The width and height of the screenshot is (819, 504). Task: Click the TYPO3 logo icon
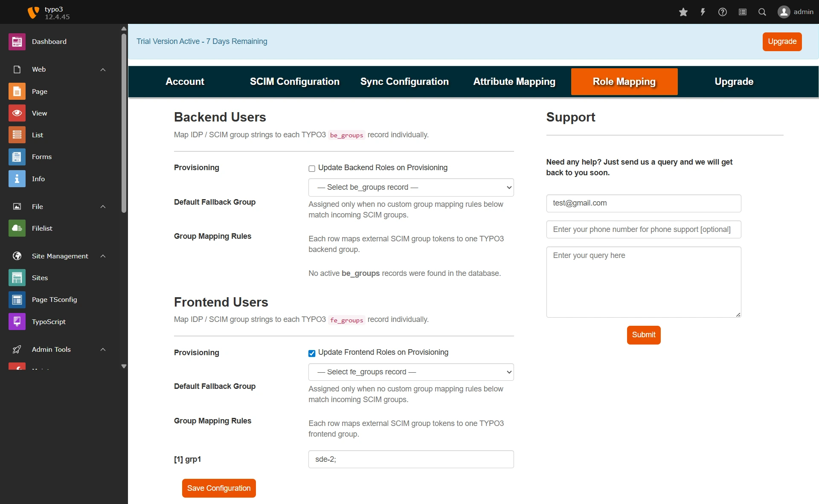(x=33, y=12)
